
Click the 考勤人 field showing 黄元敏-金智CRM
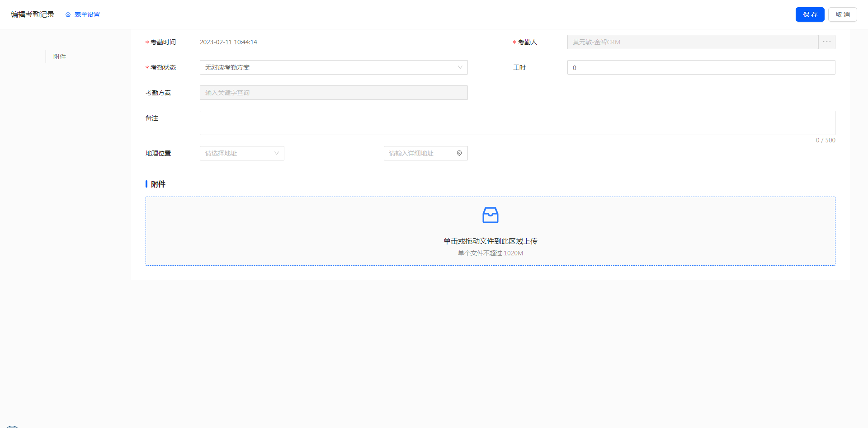click(693, 42)
